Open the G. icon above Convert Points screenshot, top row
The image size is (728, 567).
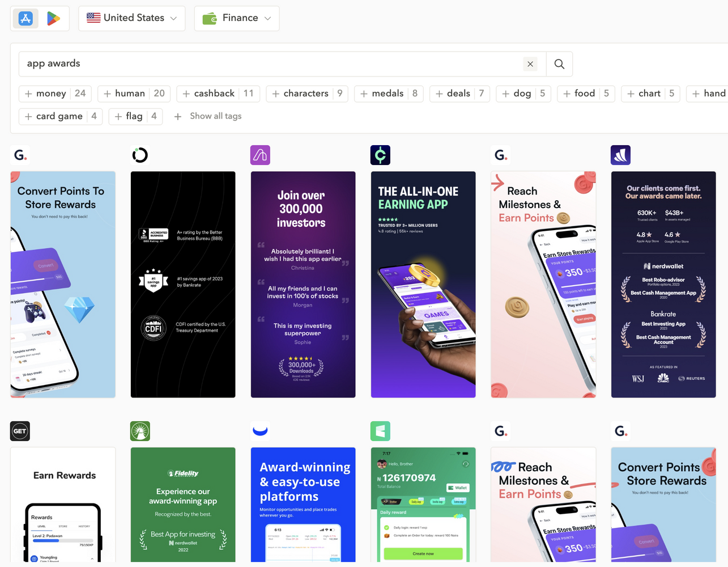click(20, 155)
